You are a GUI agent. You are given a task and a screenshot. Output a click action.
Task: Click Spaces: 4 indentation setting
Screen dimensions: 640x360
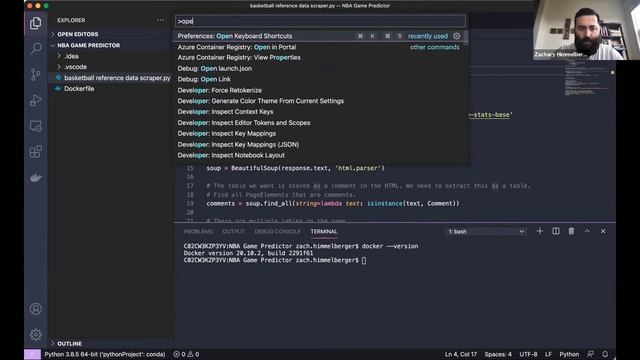coord(498,354)
